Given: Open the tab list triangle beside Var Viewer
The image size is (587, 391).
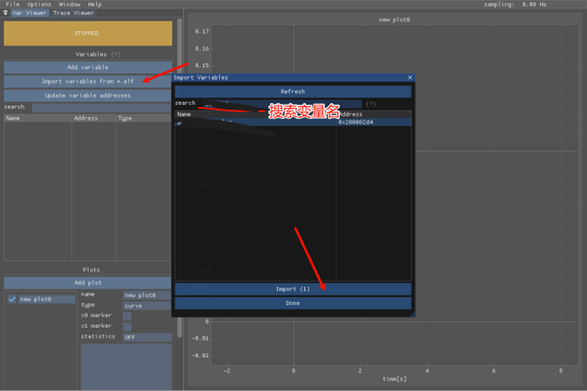Looking at the screenshot, I should (x=5, y=13).
